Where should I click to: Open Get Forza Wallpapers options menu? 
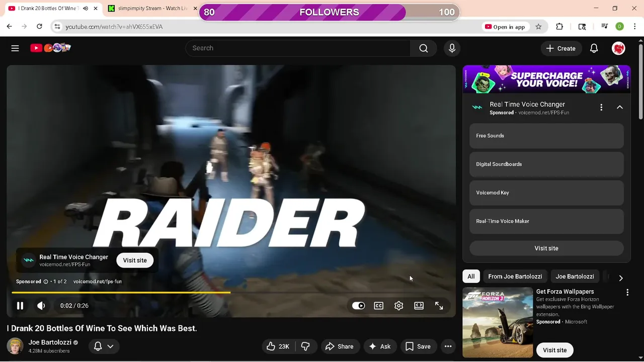(627, 292)
